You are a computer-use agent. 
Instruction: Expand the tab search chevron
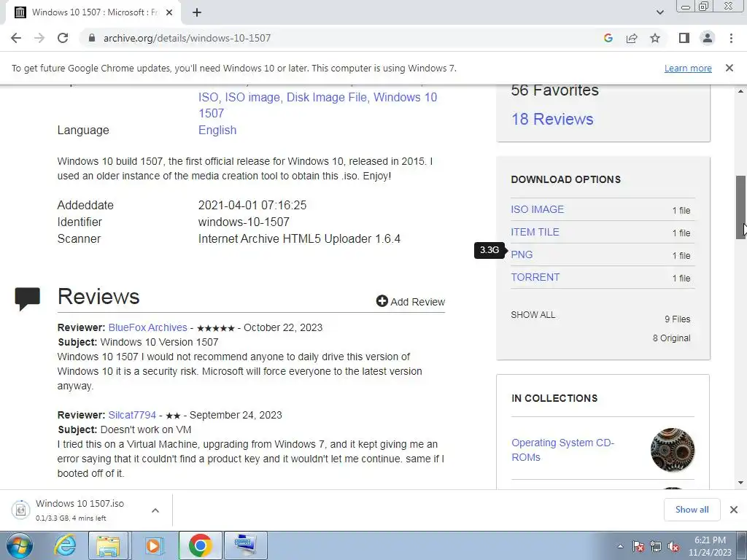click(x=659, y=12)
